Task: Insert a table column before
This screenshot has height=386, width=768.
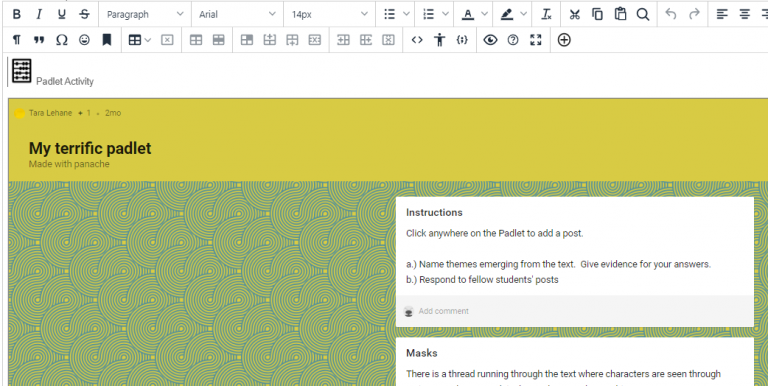Action: click(343, 40)
